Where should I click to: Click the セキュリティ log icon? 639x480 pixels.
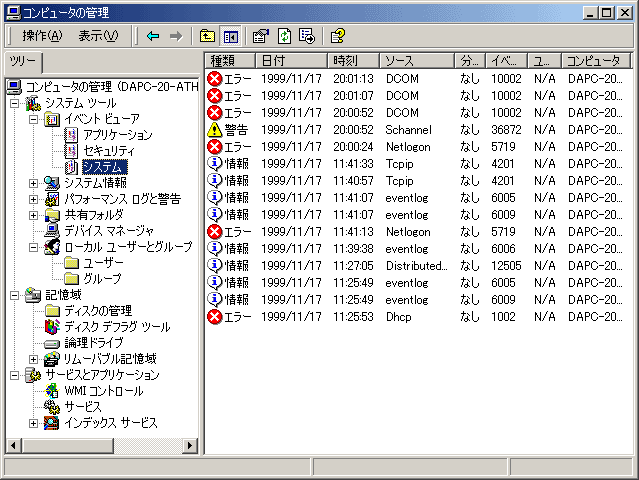click(71, 151)
